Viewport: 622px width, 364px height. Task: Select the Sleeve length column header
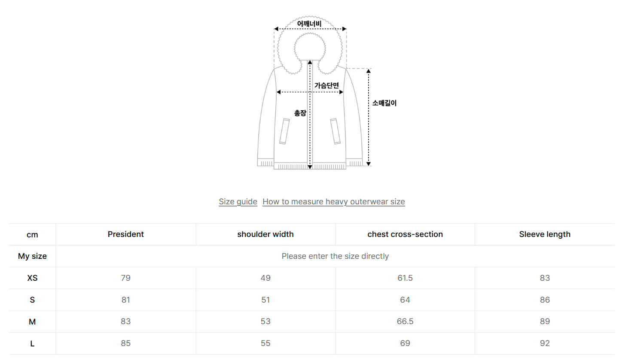(x=545, y=234)
